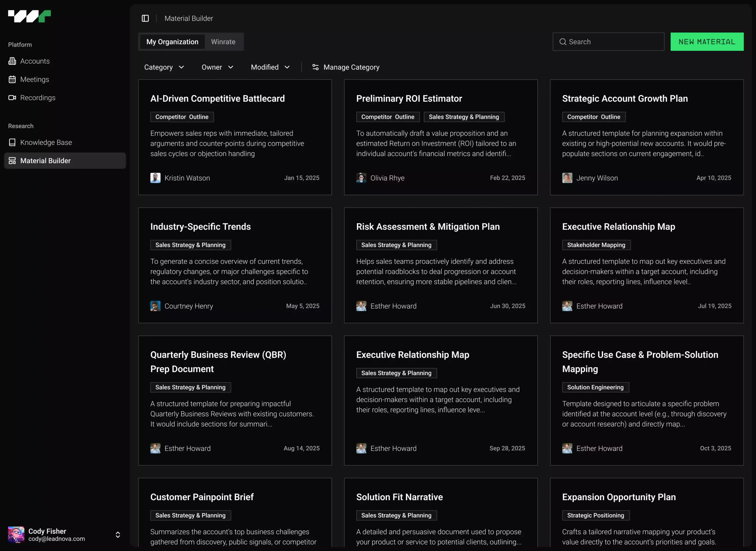This screenshot has width=756, height=551.
Task: Open the Customer Painpoint Brief card
Action: (235, 512)
